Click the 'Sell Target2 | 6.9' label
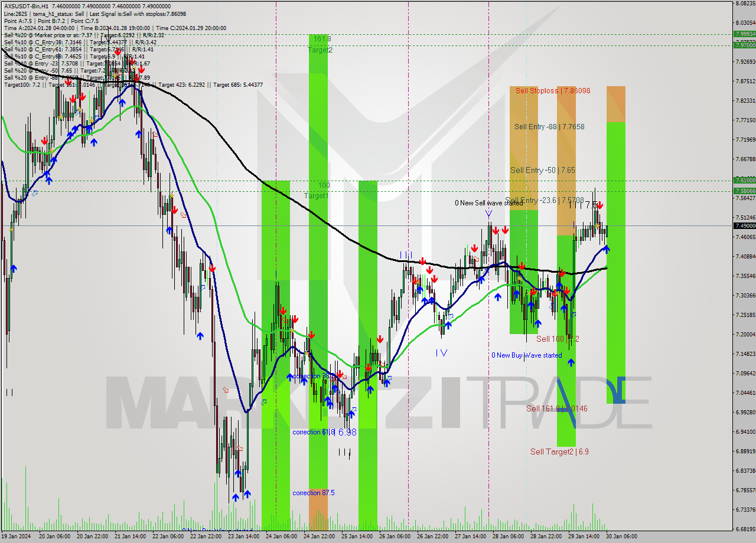The width and height of the screenshot is (756, 543). coord(559,452)
